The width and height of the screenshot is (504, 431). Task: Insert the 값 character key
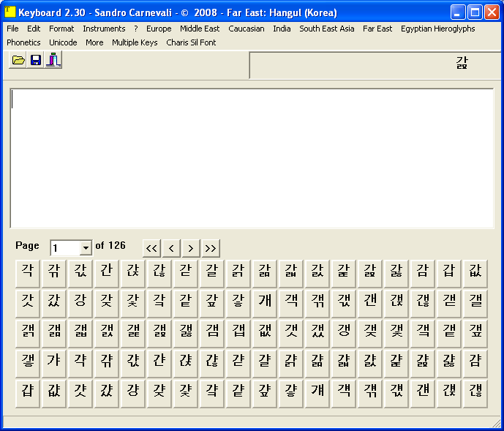pos(475,274)
